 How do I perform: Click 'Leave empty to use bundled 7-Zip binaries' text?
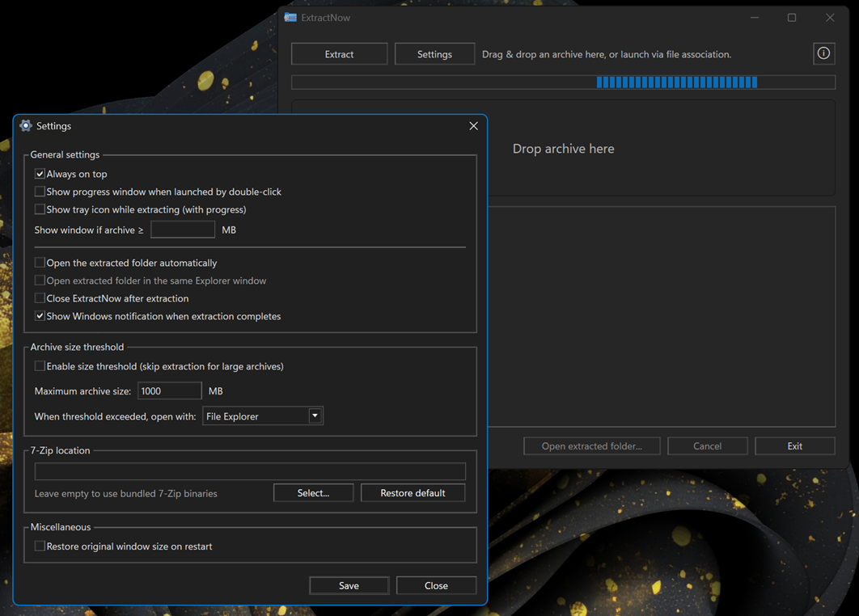pos(126,493)
